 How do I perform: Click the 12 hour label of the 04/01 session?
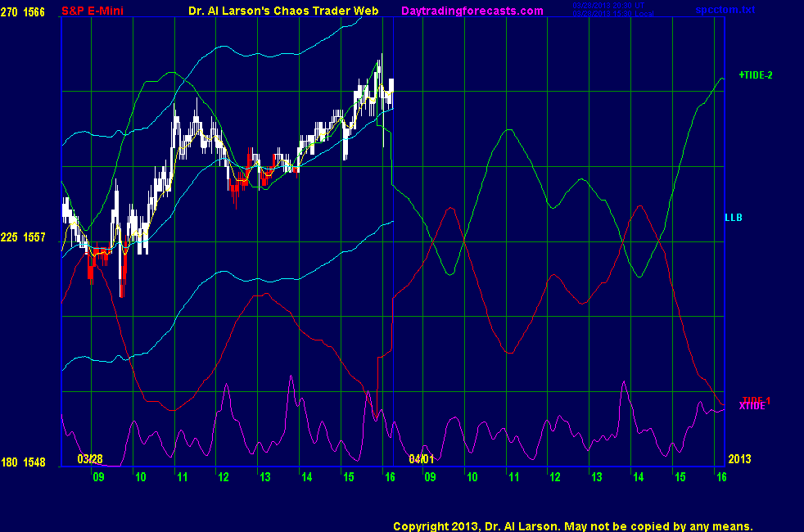click(x=555, y=477)
